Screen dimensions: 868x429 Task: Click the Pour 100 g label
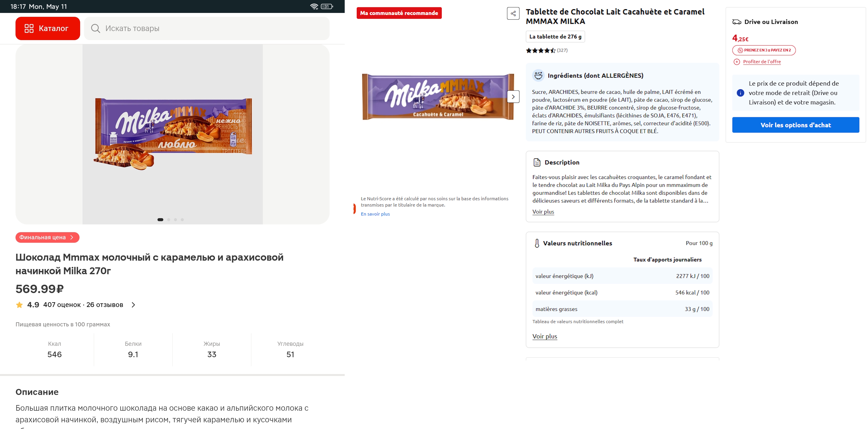point(699,243)
